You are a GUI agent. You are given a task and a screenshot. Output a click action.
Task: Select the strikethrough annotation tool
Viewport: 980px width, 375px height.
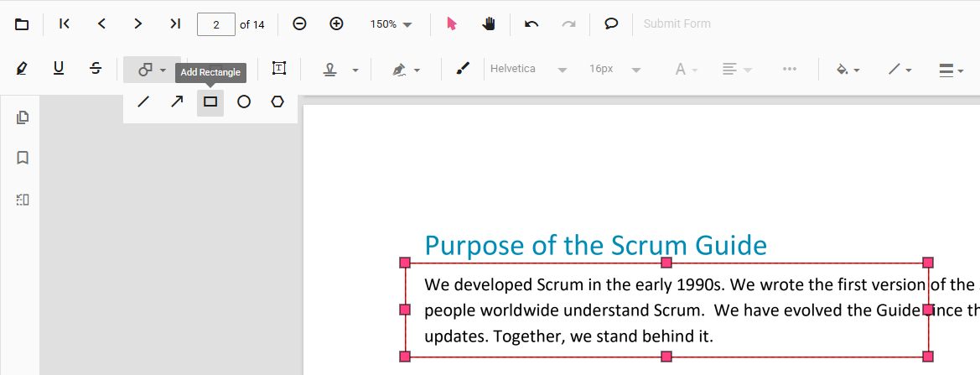[96, 69]
